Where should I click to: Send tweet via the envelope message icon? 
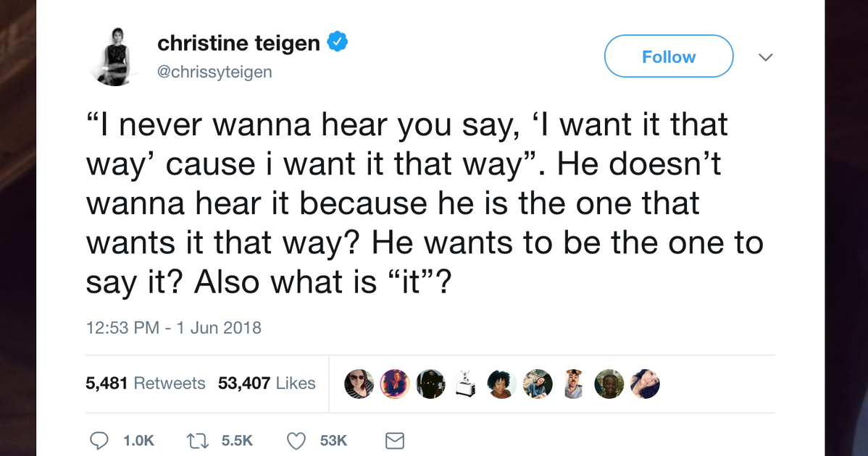click(x=393, y=440)
